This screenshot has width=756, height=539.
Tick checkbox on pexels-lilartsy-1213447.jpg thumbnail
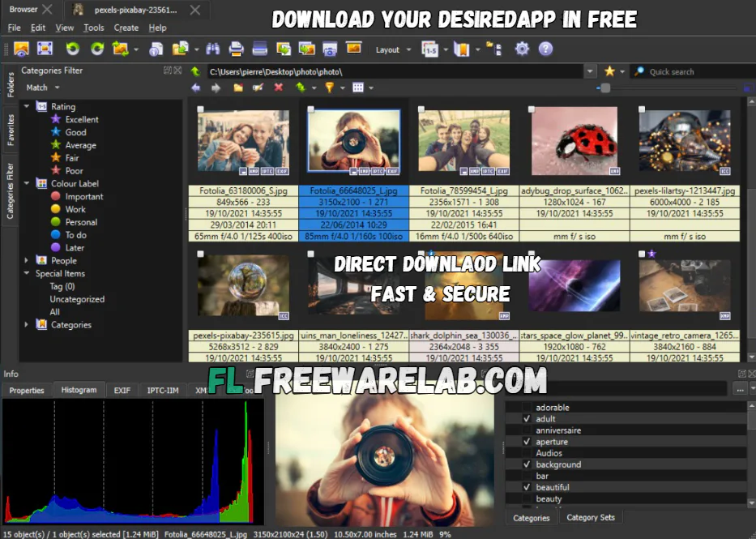[x=642, y=109]
